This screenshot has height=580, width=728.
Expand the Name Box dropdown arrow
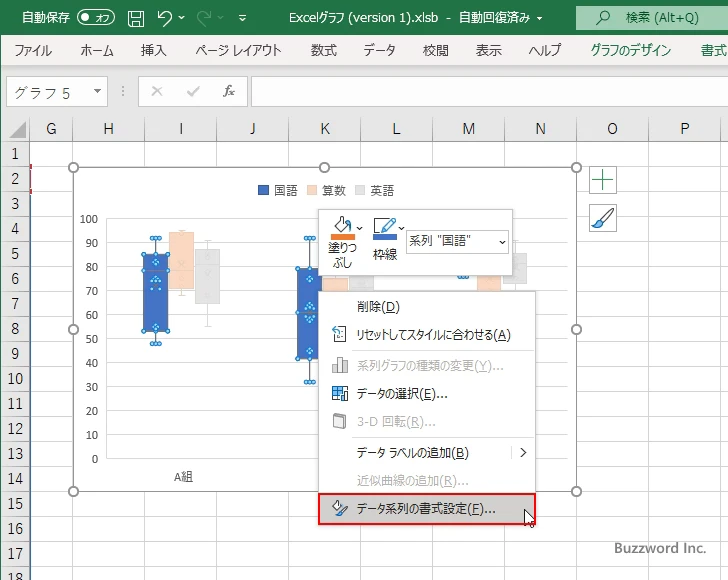[98, 91]
